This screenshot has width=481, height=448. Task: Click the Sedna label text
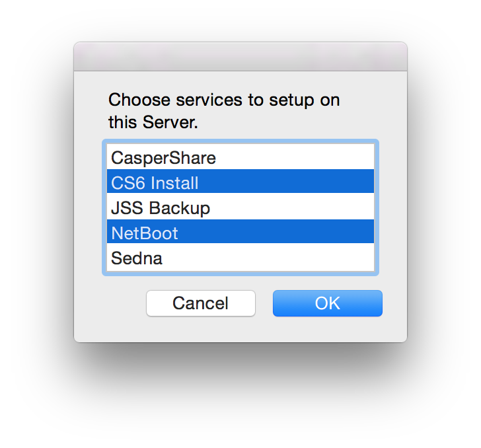pyautogui.click(x=137, y=258)
